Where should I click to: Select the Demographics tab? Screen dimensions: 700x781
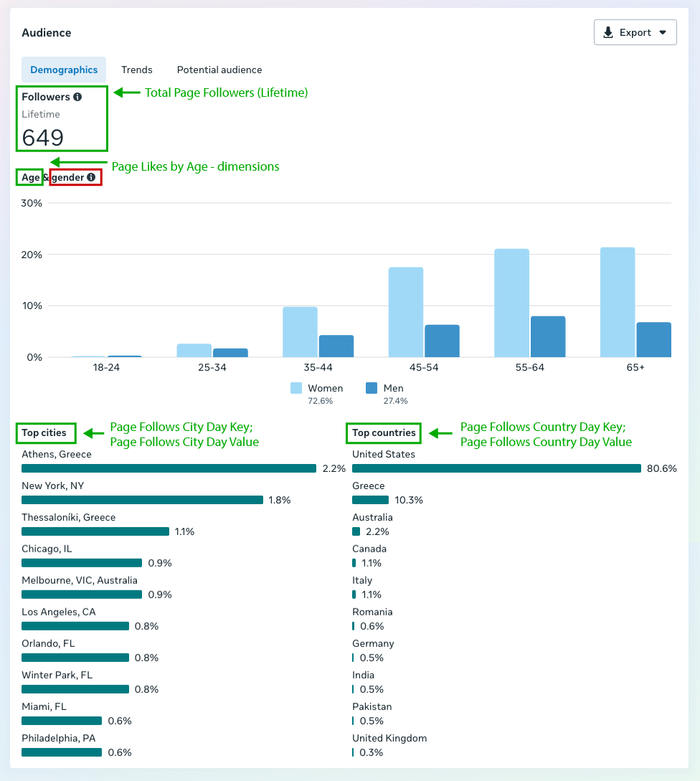point(64,70)
